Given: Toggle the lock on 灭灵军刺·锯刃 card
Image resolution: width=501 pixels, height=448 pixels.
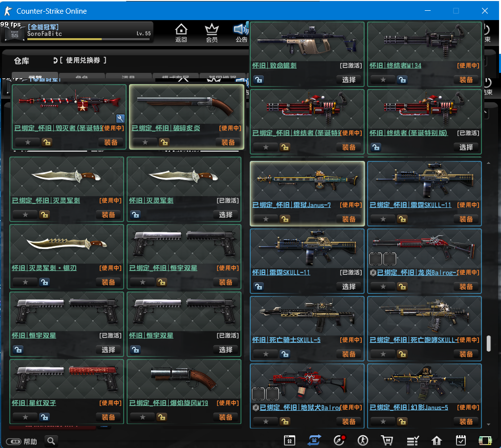Looking at the screenshot, I should 45,282.
